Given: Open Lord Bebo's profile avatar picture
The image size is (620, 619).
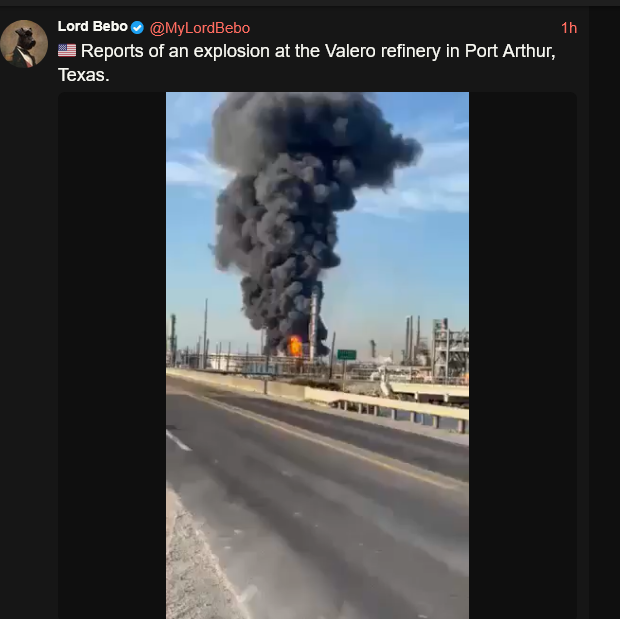Looking at the screenshot, I should (24, 44).
